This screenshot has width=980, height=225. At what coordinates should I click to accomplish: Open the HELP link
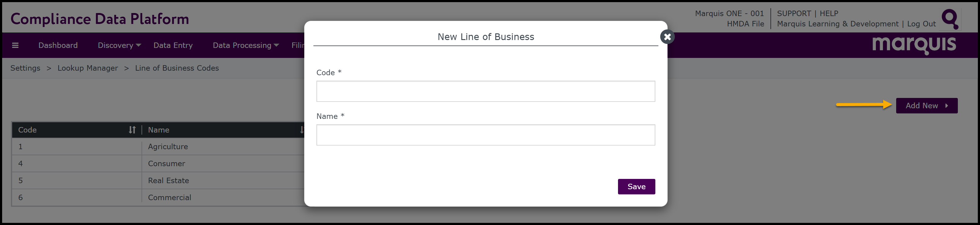pos(828,13)
